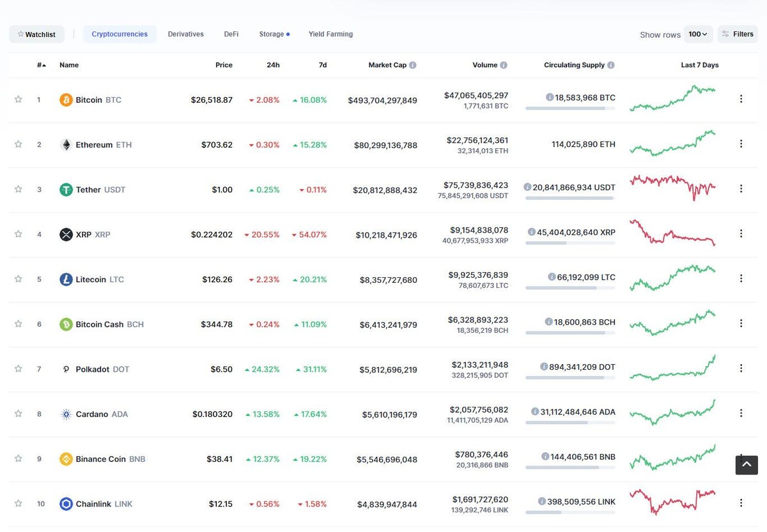The image size is (767, 532).
Task: Add Cardano to watchlist via star
Action: tap(18, 414)
